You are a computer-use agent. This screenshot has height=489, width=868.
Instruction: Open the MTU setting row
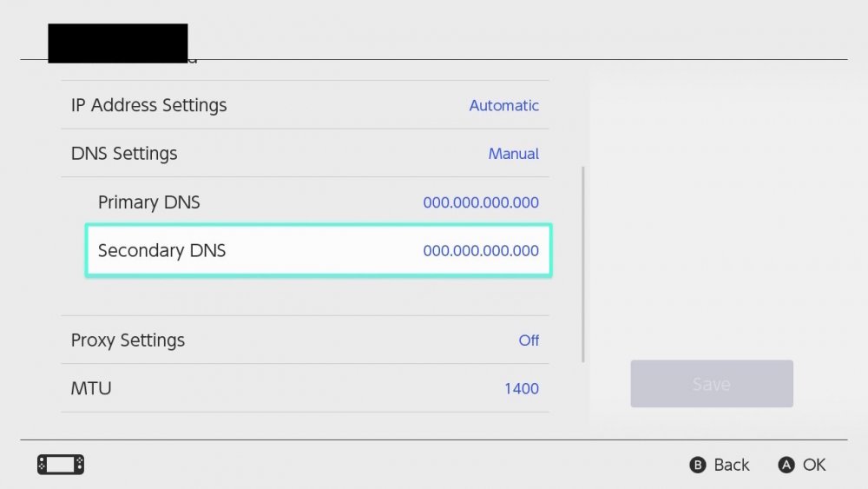[305, 387]
